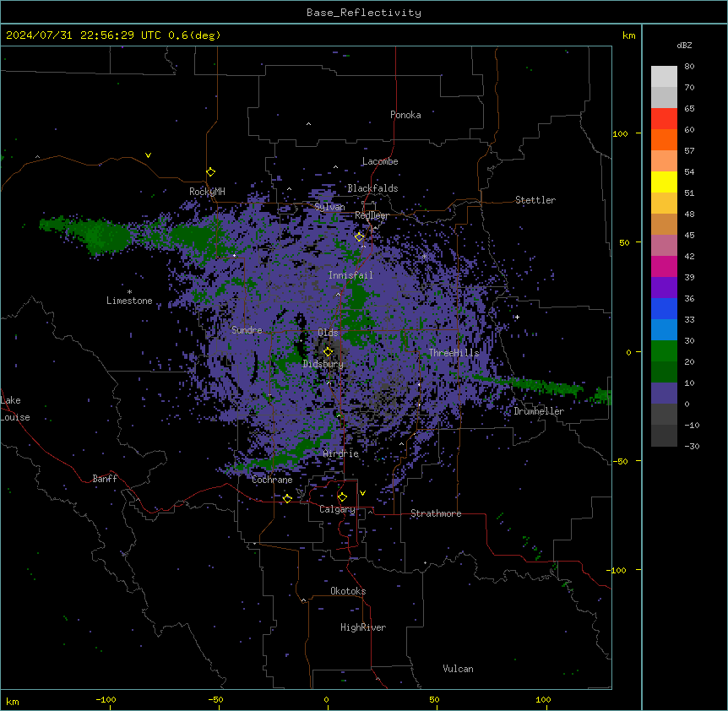Pick the royal blue 33-36 dBZ swatch

click(664, 308)
